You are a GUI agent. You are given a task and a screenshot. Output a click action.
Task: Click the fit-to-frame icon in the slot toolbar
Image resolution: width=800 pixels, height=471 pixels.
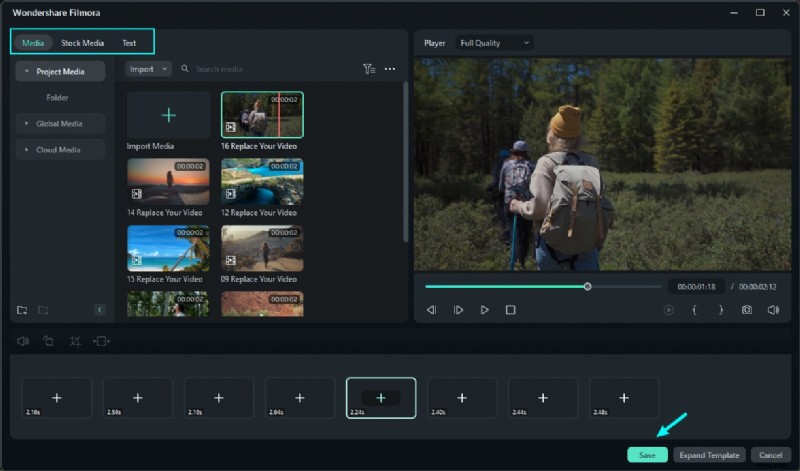[x=101, y=341]
